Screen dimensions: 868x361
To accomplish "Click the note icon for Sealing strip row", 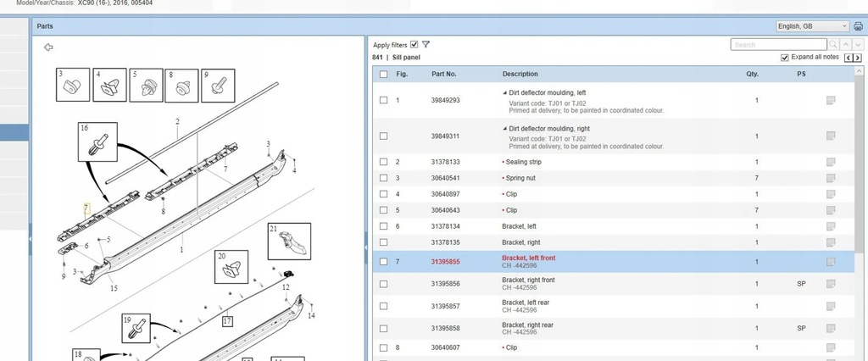I will [x=831, y=162].
